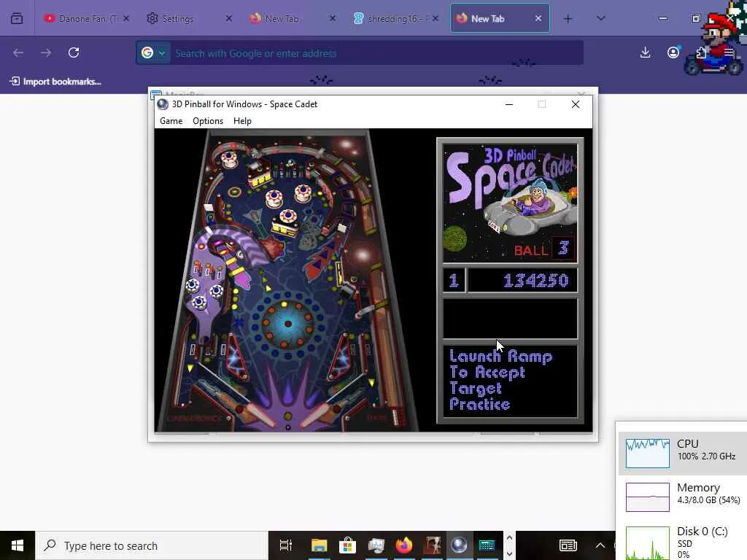Open Task View on the taskbar

coord(286,545)
